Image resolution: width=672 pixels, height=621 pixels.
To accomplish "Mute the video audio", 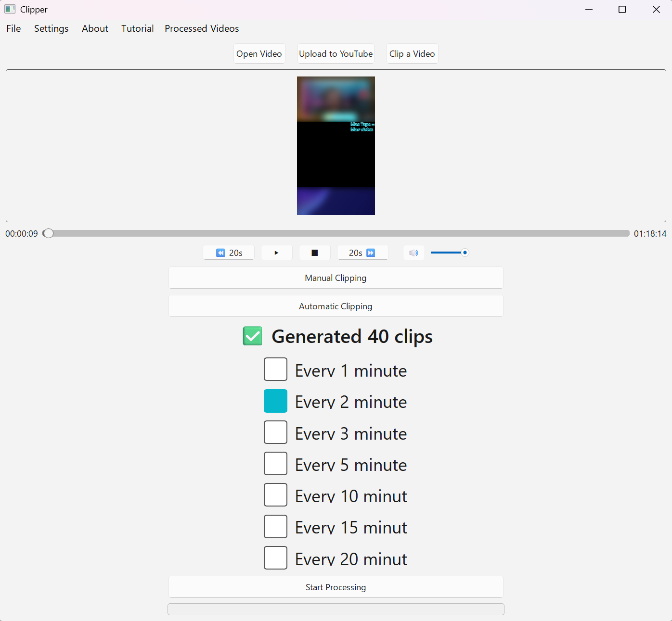I will click(x=414, y=252).
